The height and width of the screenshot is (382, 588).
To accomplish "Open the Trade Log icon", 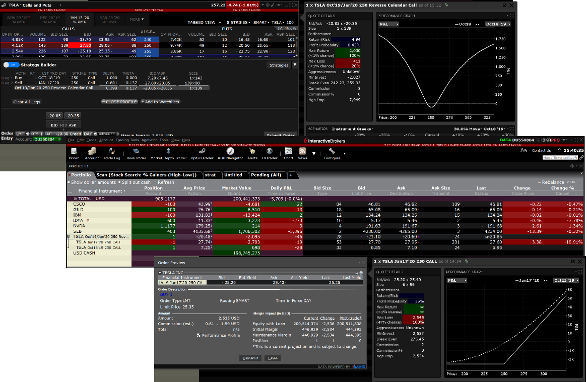I will click(111, 153).
